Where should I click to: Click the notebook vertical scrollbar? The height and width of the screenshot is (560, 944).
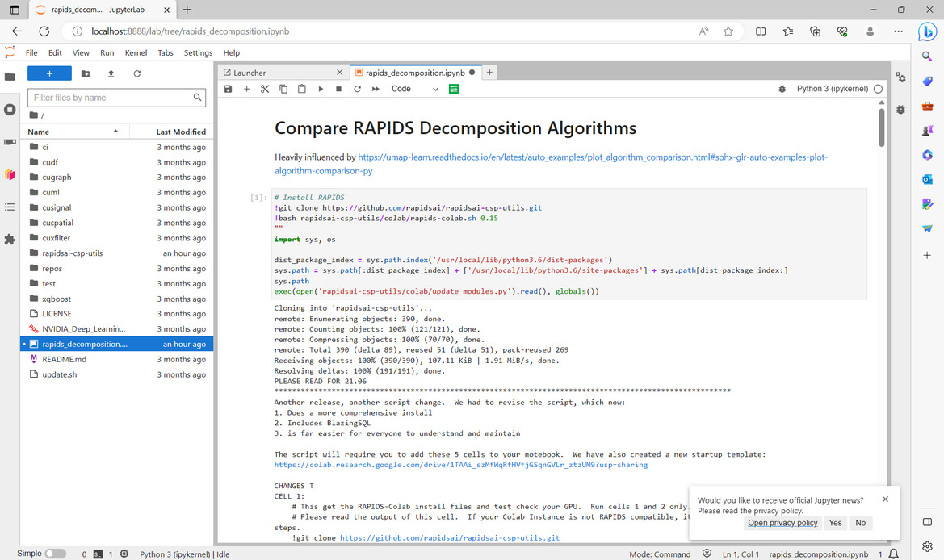point(881,127)
